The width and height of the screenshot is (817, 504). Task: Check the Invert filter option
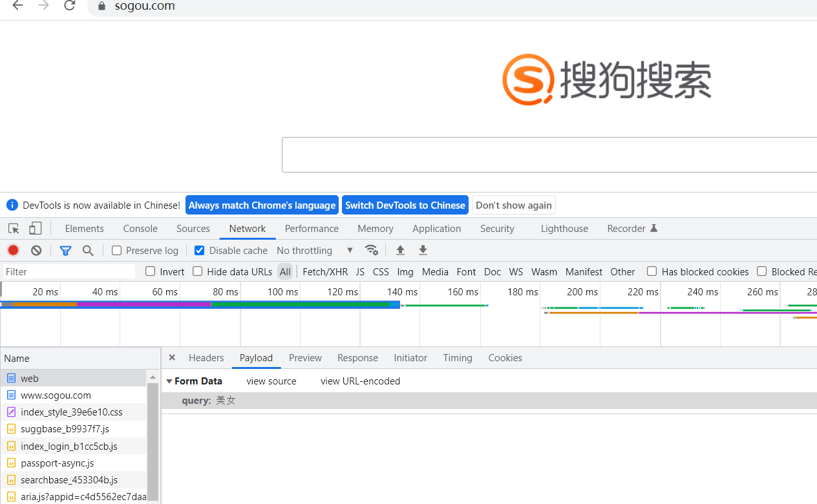[x=150, y=271]
